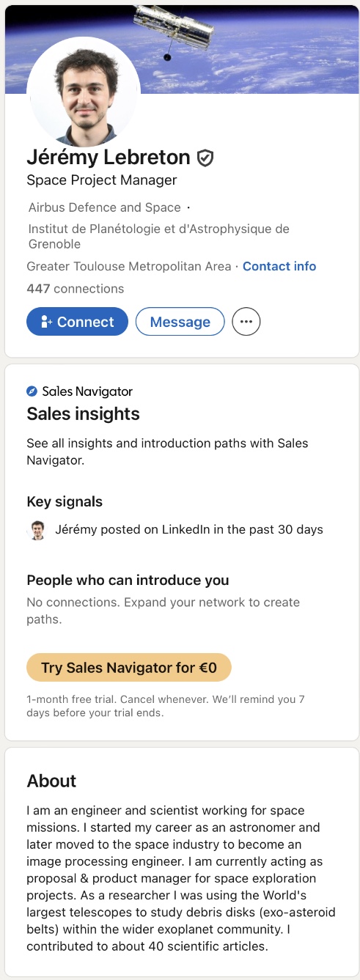This screenshot has height=980, width=360.
Task: Open the Institut de Planétologie school link
Action: (x=158, y=236)
